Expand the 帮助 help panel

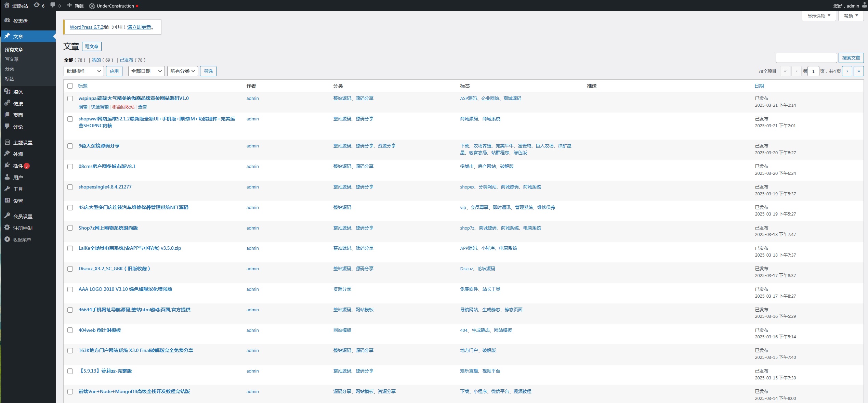pos(851,16)
